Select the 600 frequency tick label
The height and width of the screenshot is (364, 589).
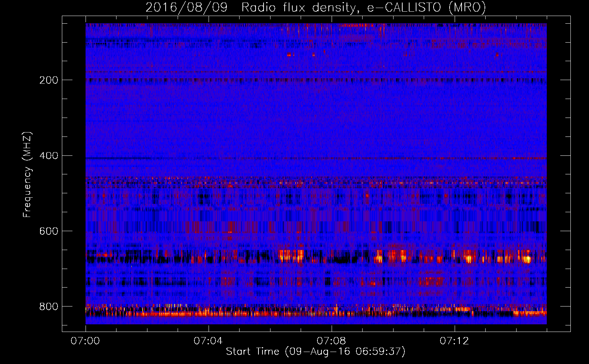pos(49,232)
